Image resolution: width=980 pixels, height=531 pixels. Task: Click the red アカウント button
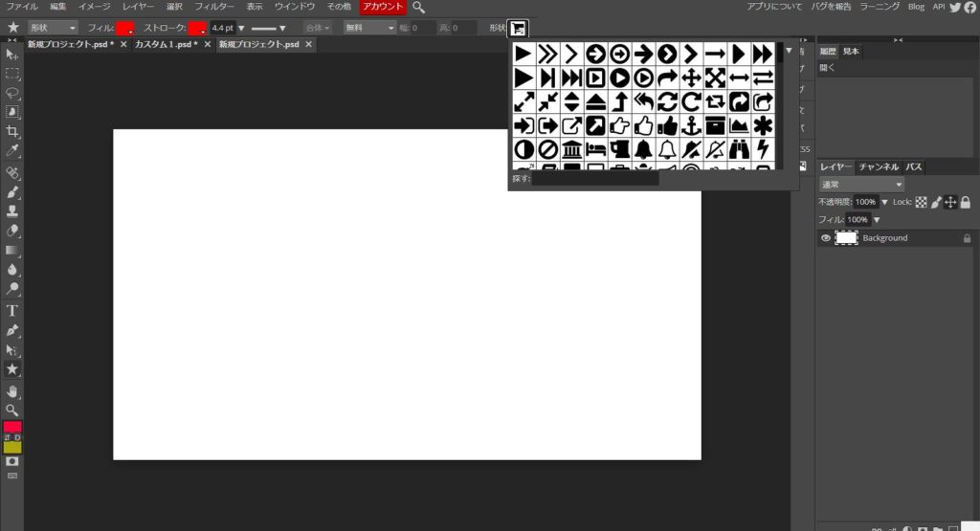pos(383,7)
